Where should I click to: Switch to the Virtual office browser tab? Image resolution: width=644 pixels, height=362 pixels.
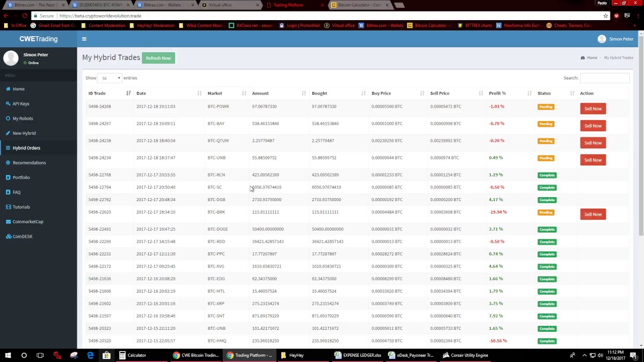230,5
